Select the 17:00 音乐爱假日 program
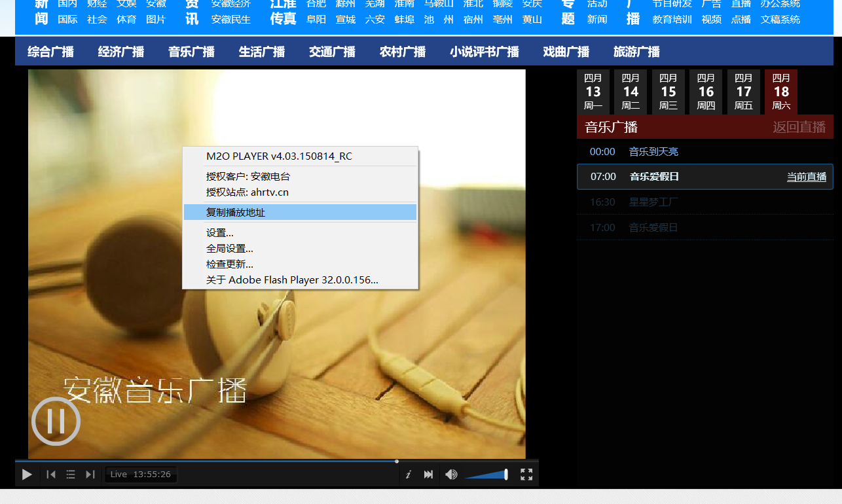Screen dimensions: 842x504 point(705,228)
